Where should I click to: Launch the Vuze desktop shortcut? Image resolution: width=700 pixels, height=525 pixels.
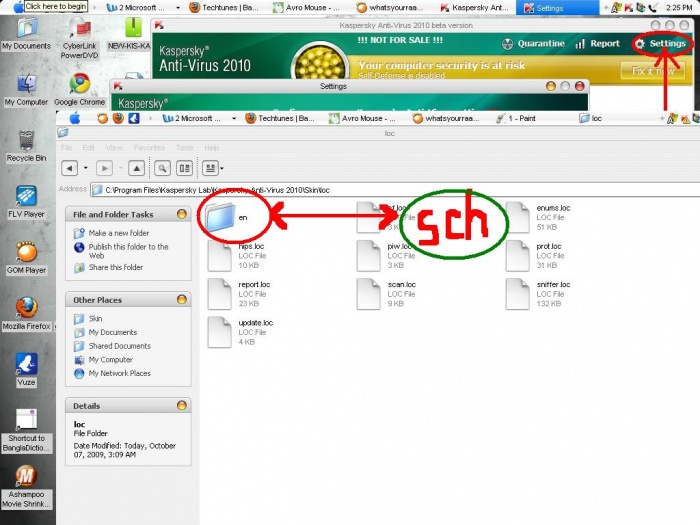(x=26, y=370)
